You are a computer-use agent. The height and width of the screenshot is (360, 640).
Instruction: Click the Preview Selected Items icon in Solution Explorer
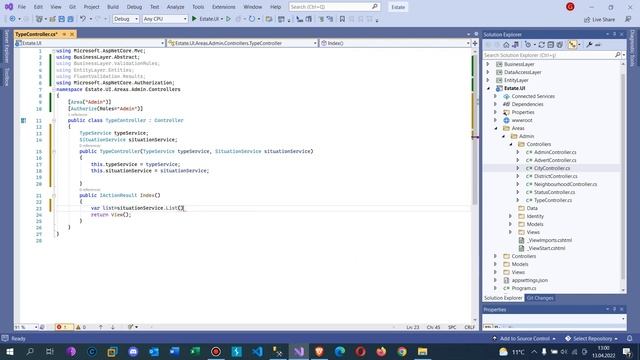tap(598, 45)
